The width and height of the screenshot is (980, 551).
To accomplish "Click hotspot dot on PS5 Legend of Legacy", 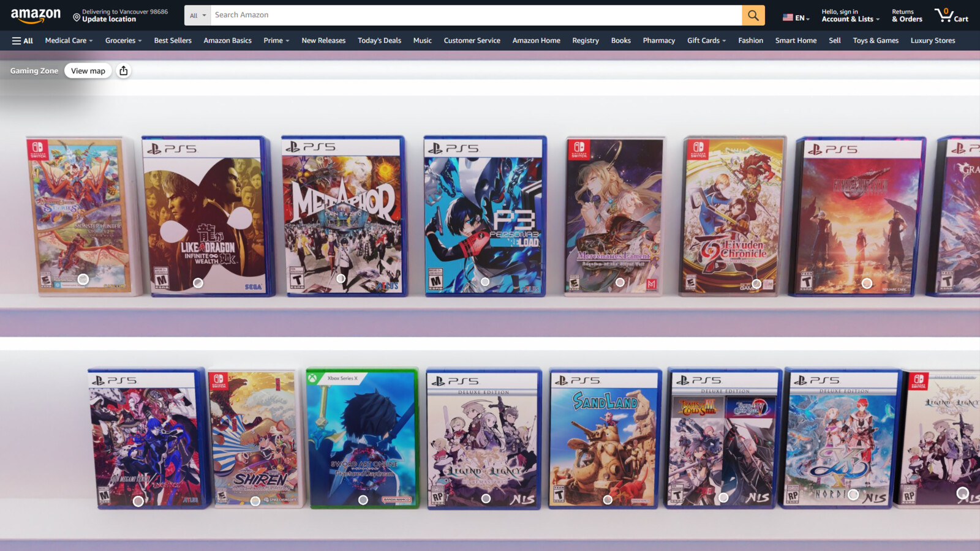I will click(x=486, y=498).
